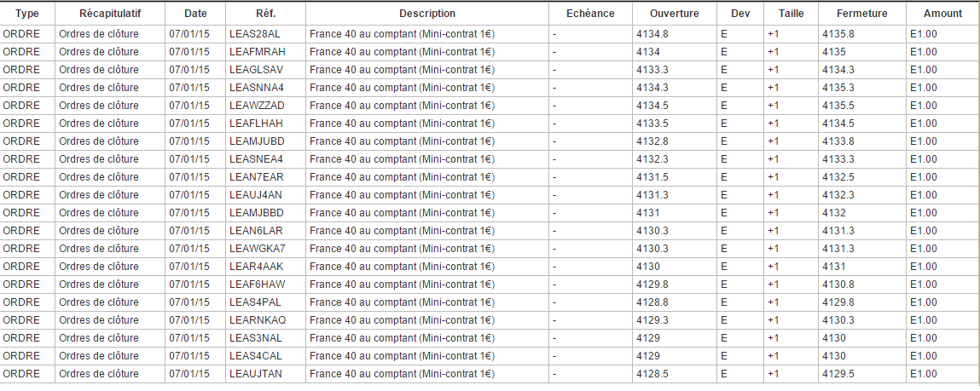Click the reference LEAN7EAR

pyautogui.click(x=256, y=177)
